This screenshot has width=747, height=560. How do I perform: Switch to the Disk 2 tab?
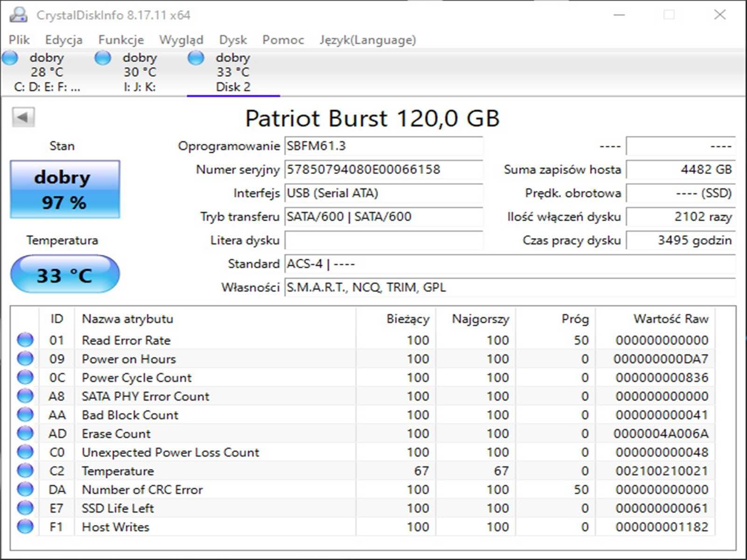[x=233, y=72]
